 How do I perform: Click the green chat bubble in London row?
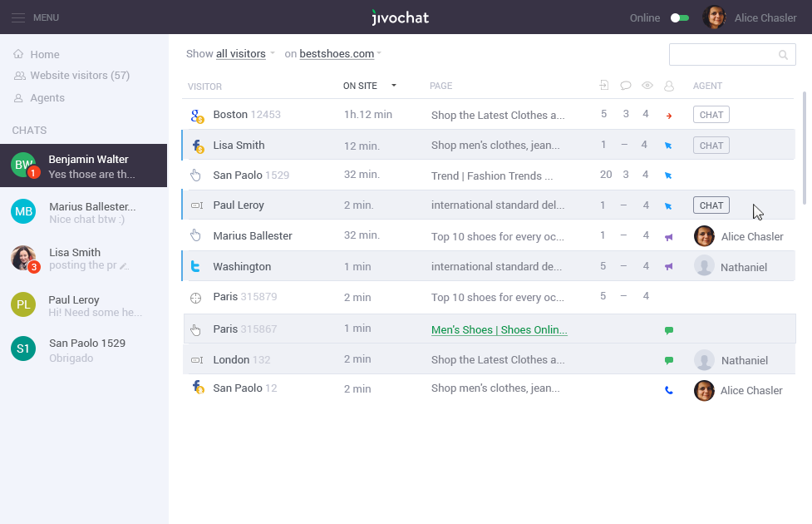coord(669,360)
